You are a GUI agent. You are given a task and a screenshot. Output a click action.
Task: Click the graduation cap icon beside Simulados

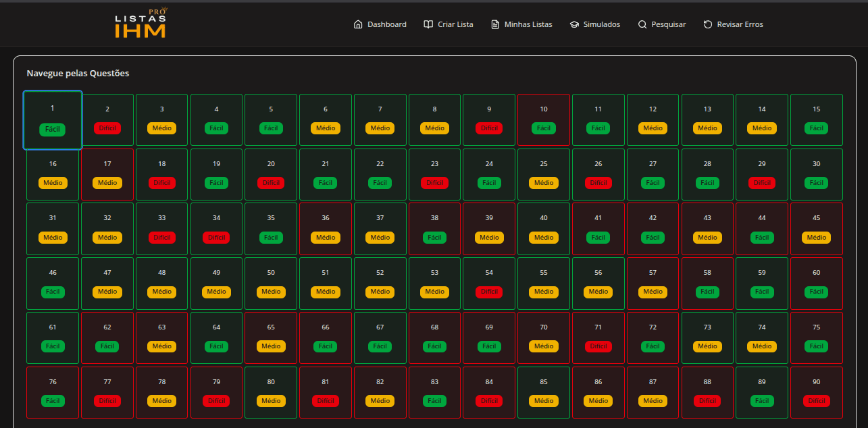click(x=575, y=24)
